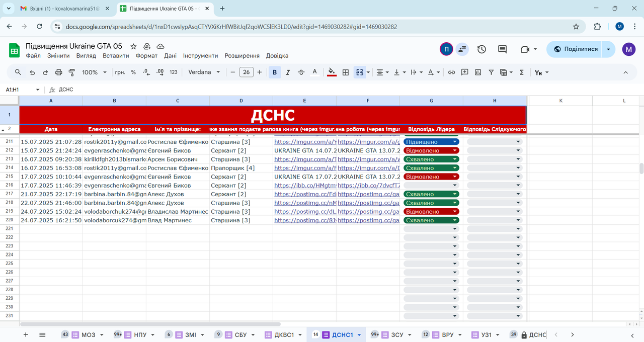Add a new sheet
The width and height of the screenshot is (644, 342).
pos(26,334)
